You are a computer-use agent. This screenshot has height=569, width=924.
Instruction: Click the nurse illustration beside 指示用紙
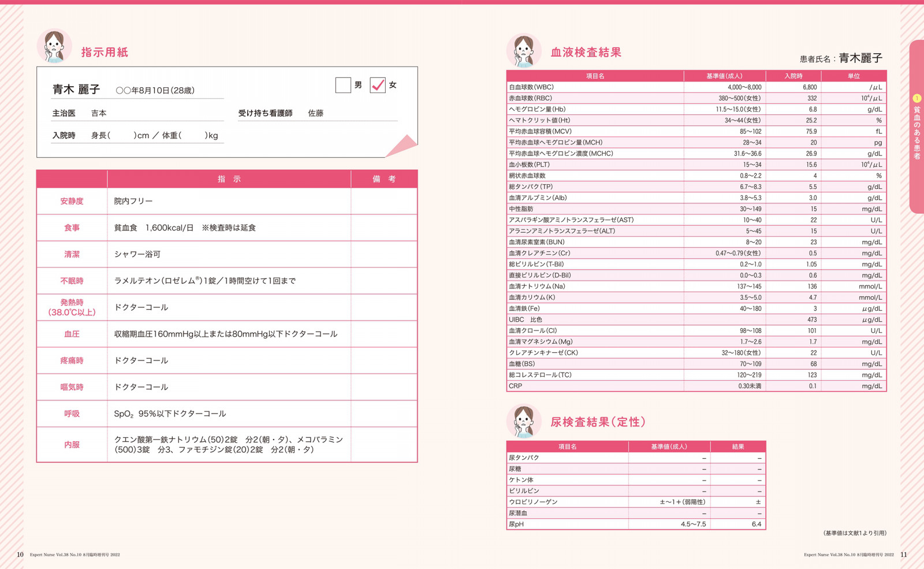click(54, 46)
